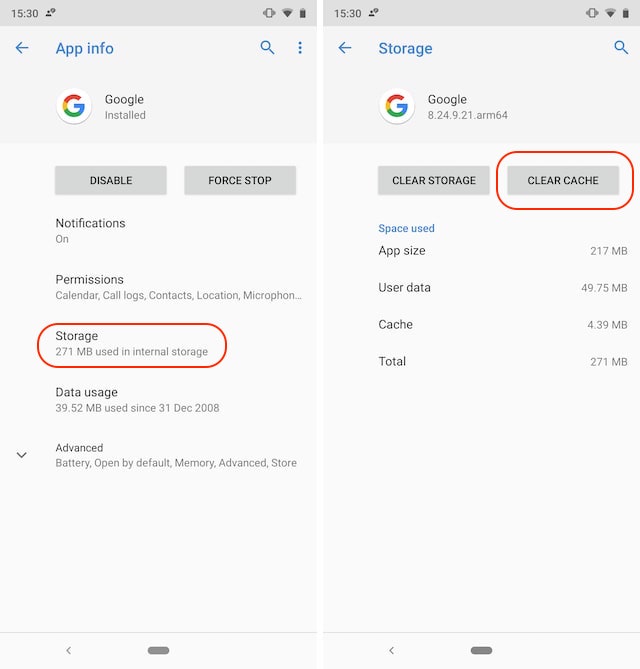Select '39.52 MB used since 31 Dec 2008'
This screenshot has width=640, height=669.
coord(137,408)
